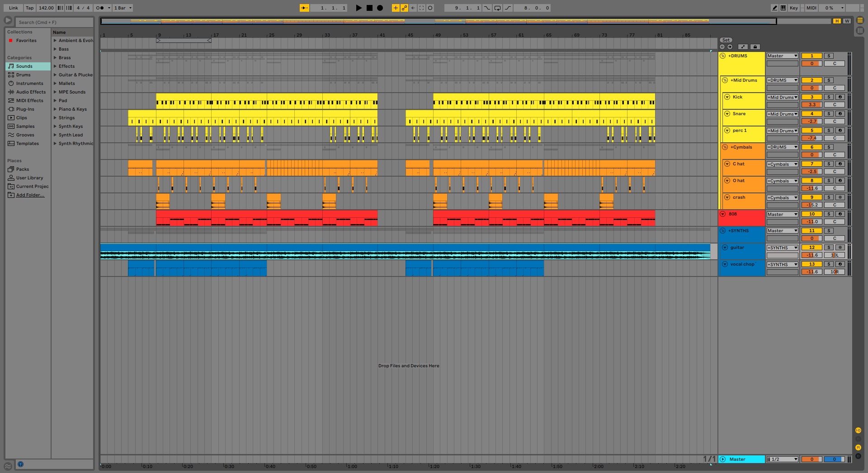
Task: Arm the Arrangement Record button
Action: (380, 8)
